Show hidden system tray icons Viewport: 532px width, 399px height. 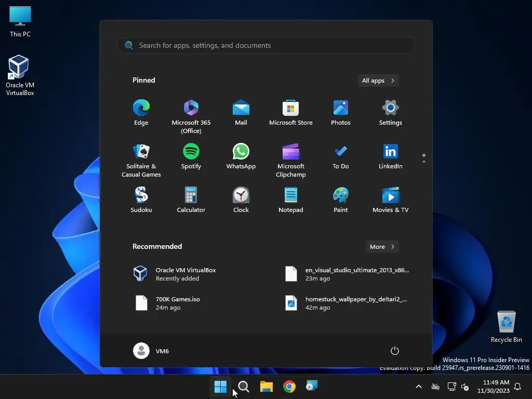point(419,387)
